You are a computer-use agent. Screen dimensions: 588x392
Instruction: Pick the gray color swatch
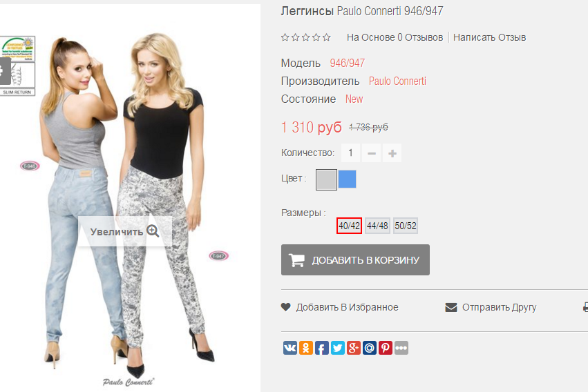point(326,179)
